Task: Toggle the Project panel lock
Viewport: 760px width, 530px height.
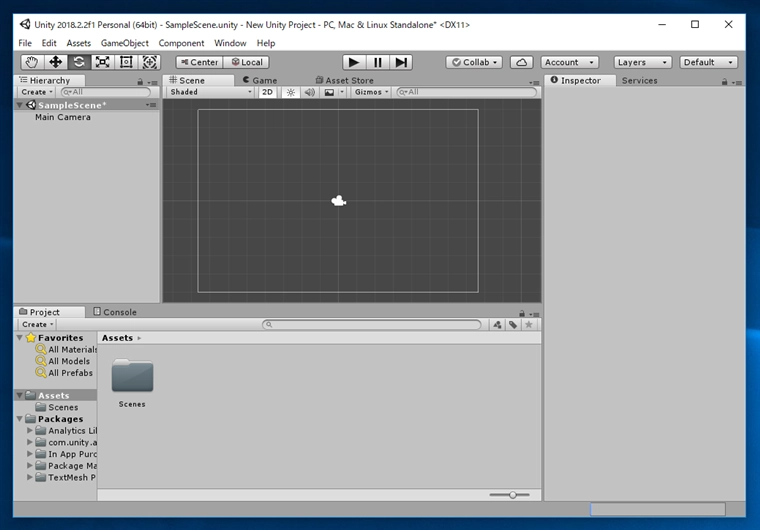Action: [522, 314]
